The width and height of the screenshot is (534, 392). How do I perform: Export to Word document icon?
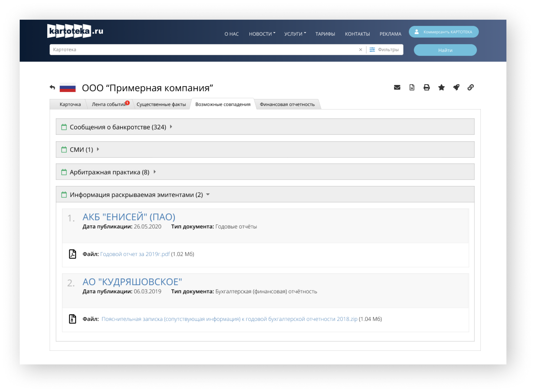(x=412, y=87)
